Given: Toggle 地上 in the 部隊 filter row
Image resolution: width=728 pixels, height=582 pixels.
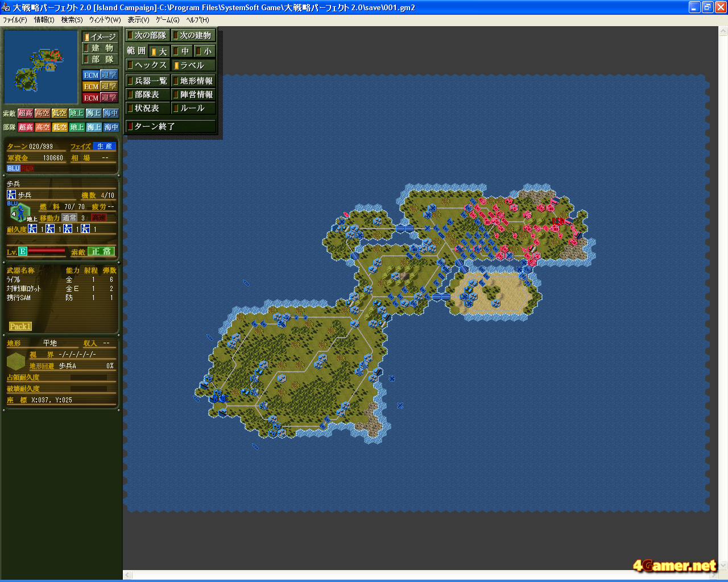Looking at the screenshot, I should (x=77, y=127).
